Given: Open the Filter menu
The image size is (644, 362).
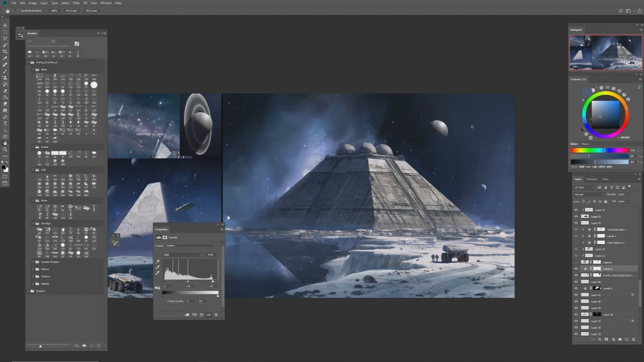Looking at the screenshot, I should (x=76, y=3).
